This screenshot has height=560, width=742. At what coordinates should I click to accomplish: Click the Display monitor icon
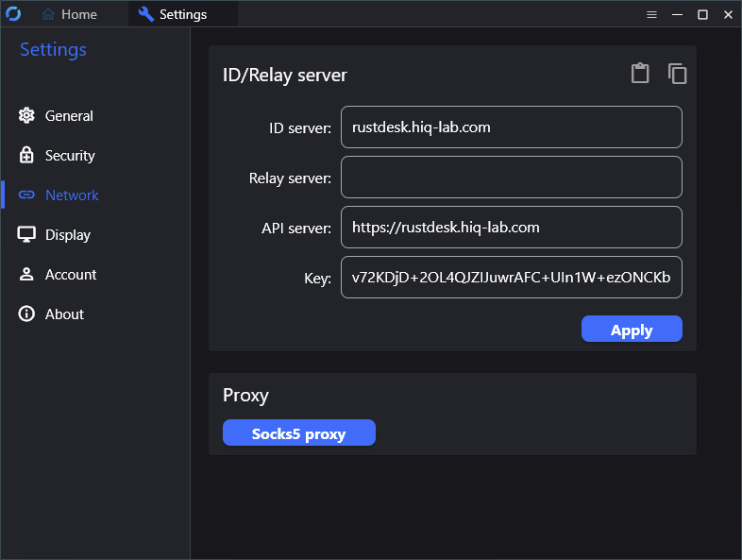coord(26,235)
